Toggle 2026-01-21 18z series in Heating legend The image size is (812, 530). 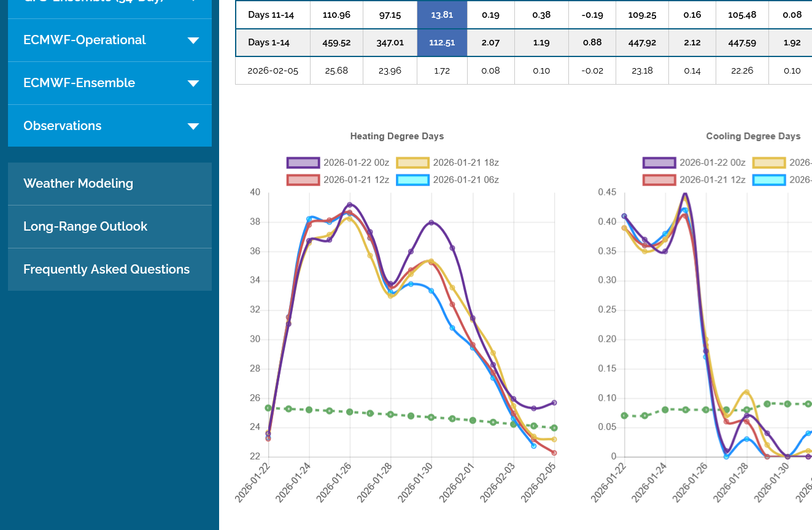point(465,163)
